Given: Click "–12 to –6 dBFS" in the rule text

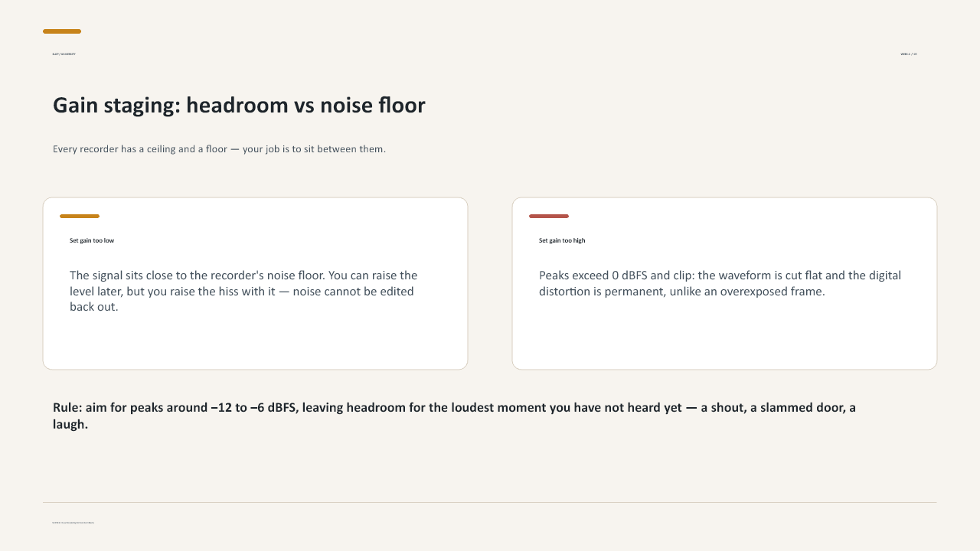Looking at the screenshot, I should [x=255, y=408].
